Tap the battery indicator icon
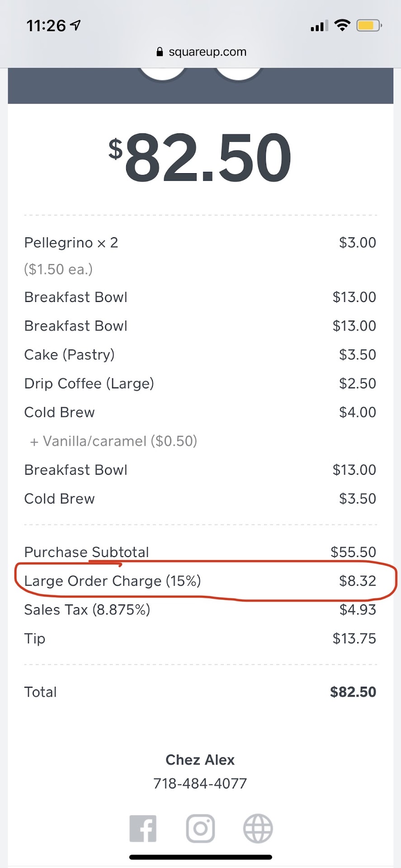Viewport: 401px width, 868px height. 369,25
